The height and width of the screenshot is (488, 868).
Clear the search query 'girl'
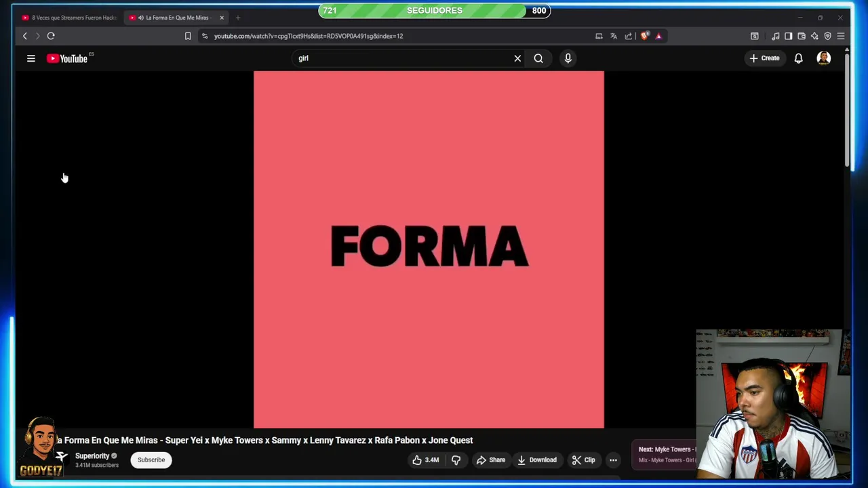[x=517, y=58]
